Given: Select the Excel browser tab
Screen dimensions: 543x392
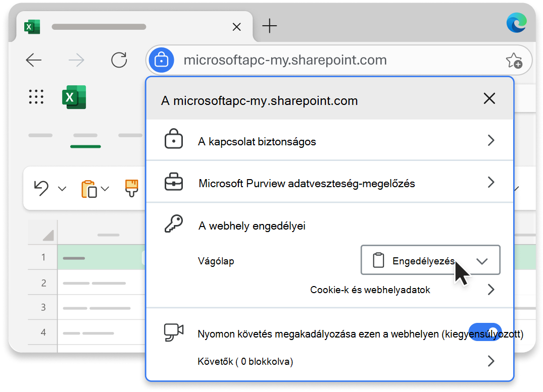Looking at the screenshot, I should tap(134, 27).
